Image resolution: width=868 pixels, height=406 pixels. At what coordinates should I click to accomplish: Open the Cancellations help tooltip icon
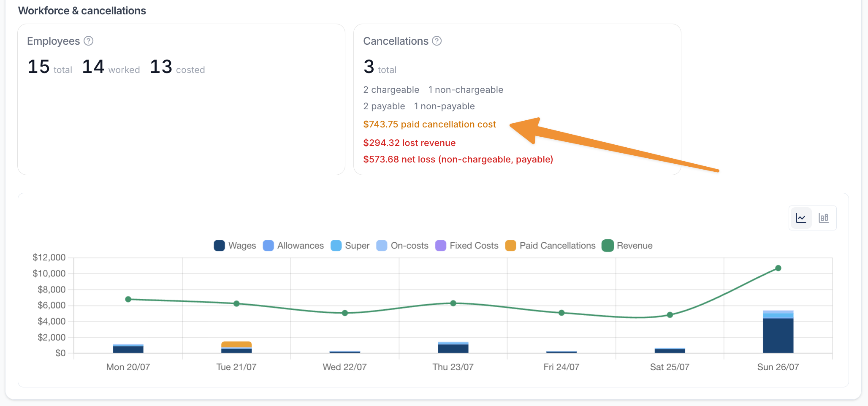437,41
